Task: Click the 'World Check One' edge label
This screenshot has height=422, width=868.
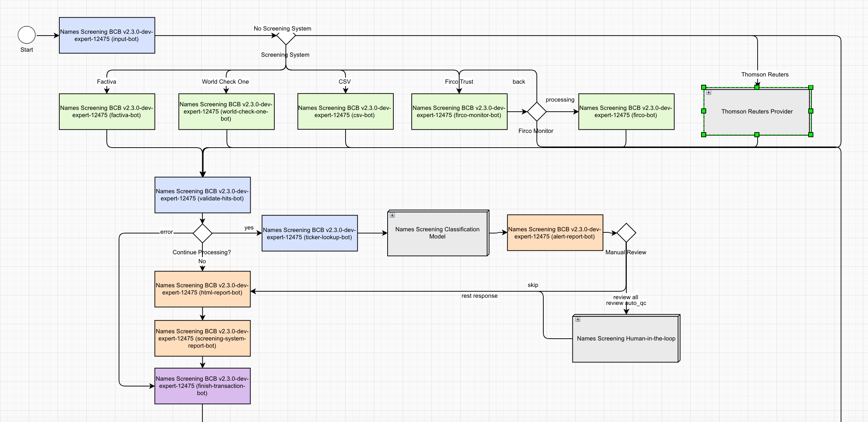Action: coord(225,82)
